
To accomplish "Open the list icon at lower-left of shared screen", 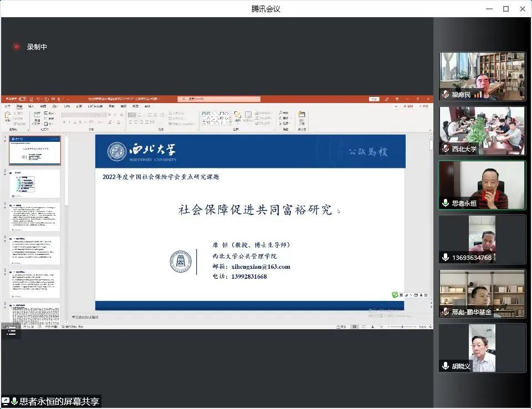I will pos(11,332).
